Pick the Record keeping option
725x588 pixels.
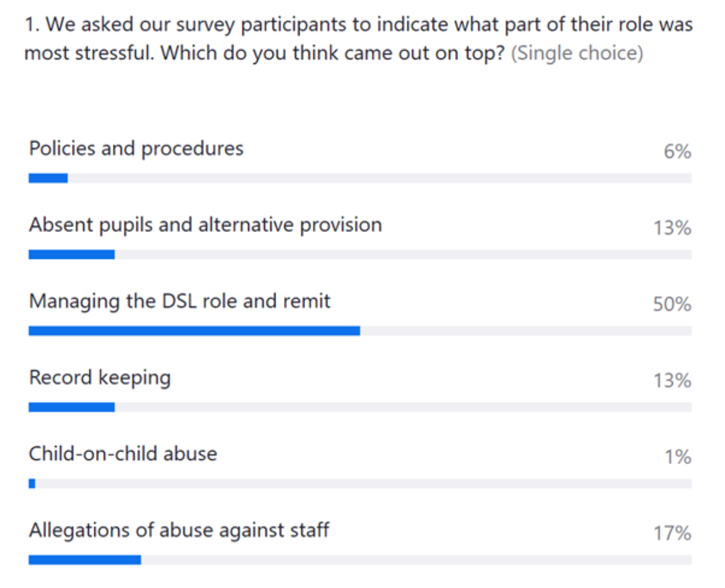pyautogui.click(x=100, y=378)
